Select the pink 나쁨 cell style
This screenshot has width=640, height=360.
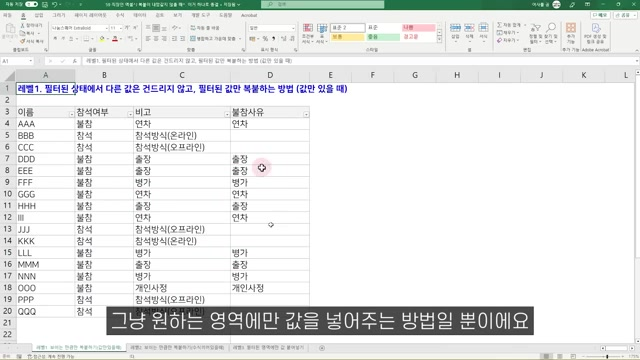point(418,27)
